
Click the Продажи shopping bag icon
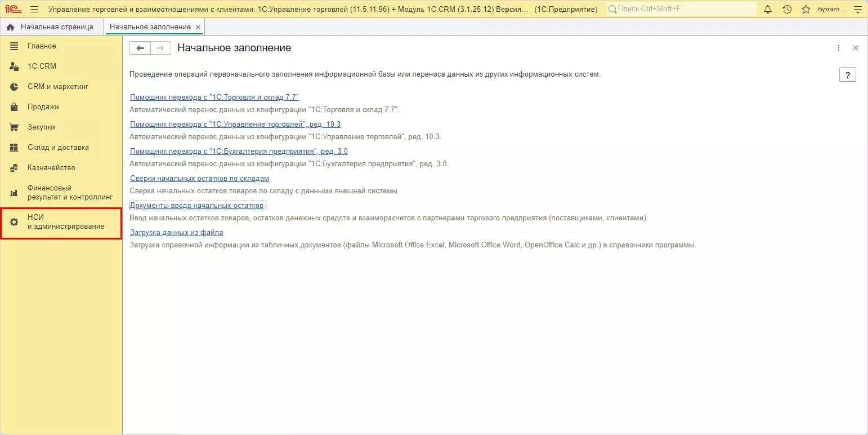coord(14,107)
